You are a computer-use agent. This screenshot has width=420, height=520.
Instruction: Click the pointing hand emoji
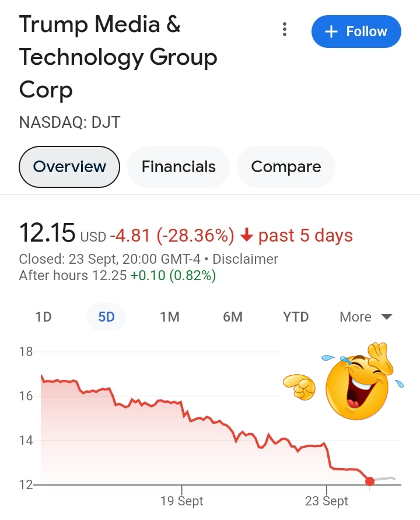[x=299, y=387]
